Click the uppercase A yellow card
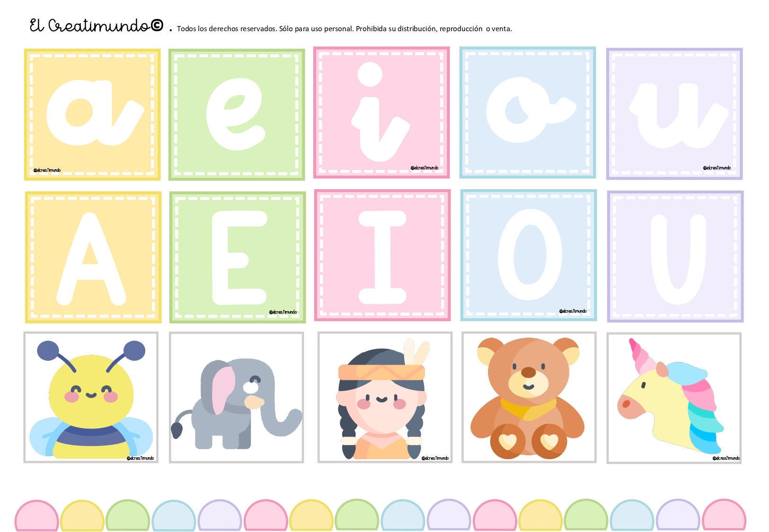Screen dimensions: 769x532 [93, 257]
